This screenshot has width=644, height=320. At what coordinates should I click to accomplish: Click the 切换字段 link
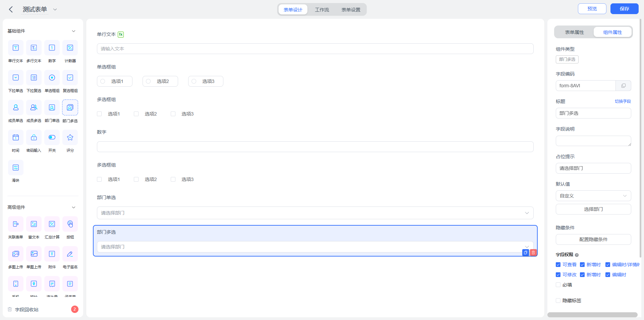point(623,101)
